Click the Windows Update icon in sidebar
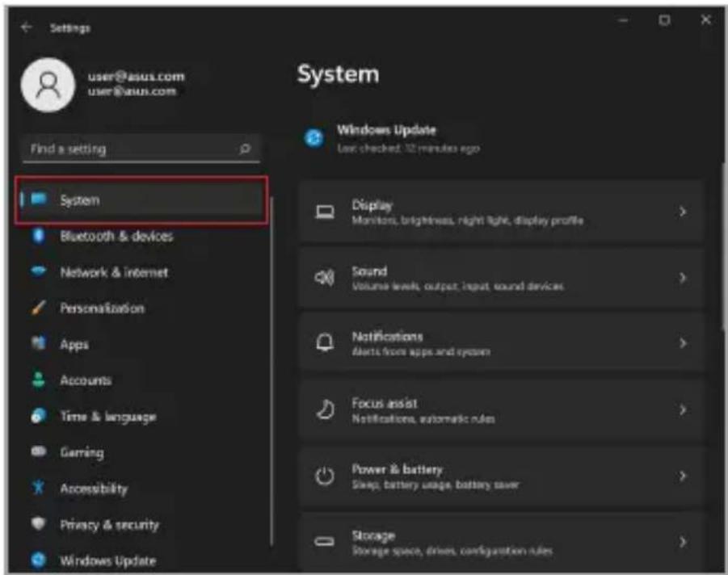 [x=39, y=560]
